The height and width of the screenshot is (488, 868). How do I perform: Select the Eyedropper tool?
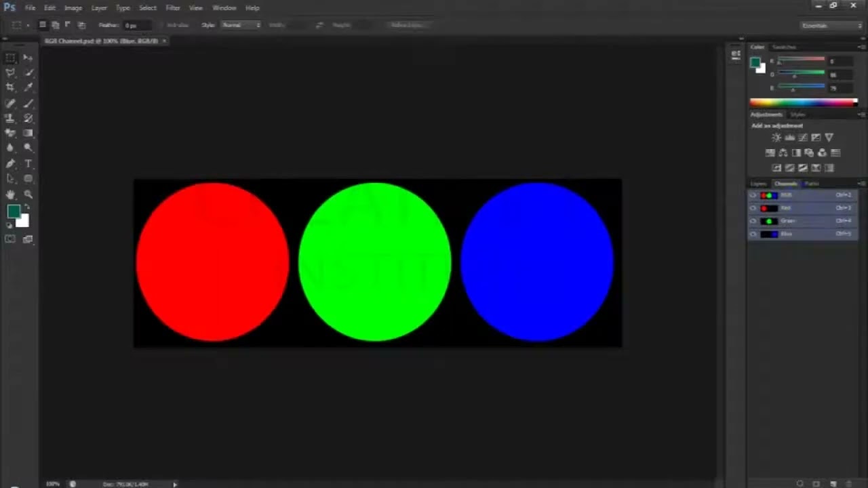click(28, 88)
